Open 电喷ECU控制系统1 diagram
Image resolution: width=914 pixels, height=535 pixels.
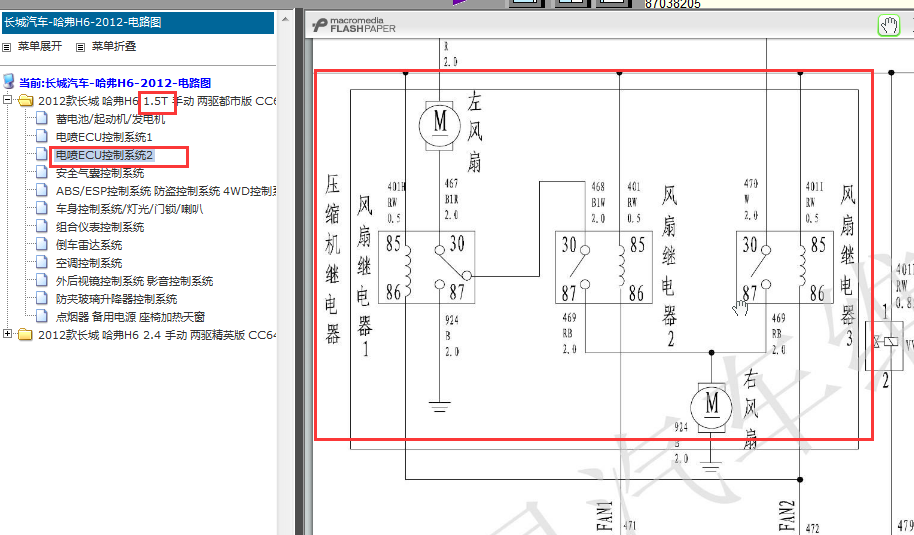104,137
